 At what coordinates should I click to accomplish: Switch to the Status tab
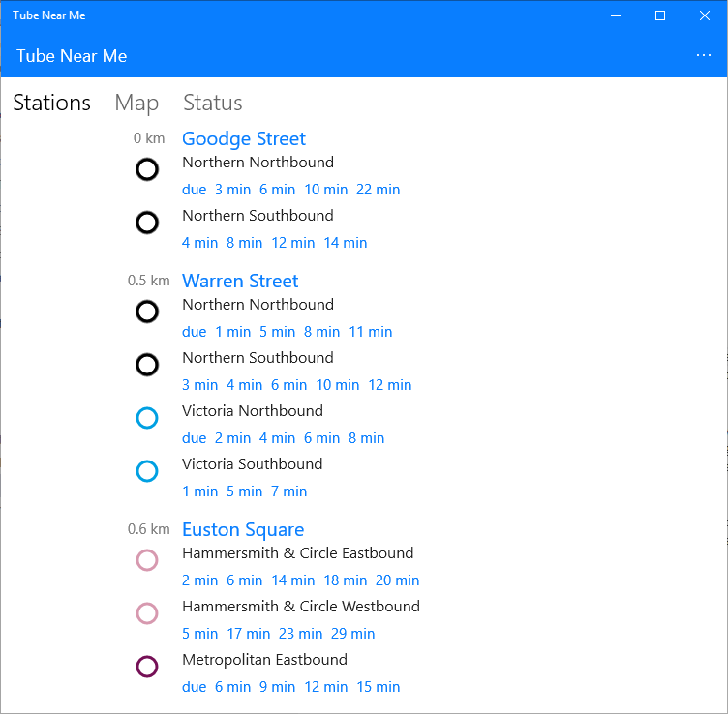coord(213,103)
